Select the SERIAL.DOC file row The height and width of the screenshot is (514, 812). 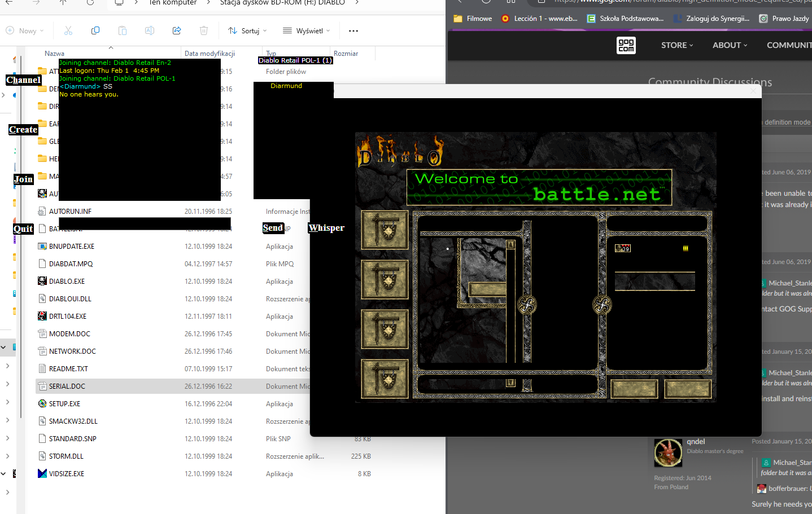point(173,386)
